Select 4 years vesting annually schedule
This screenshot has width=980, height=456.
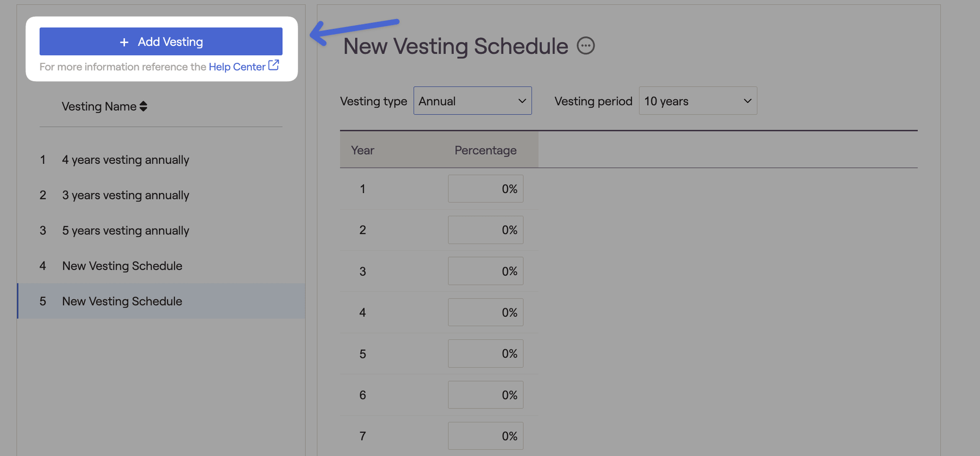[x=126, y=160]
